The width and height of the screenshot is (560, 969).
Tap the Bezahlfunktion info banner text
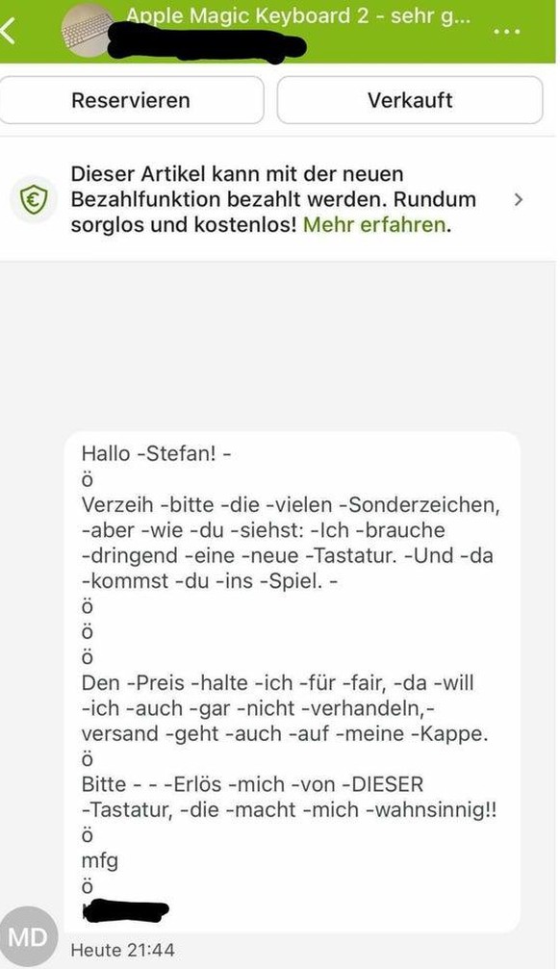[273, 199]
